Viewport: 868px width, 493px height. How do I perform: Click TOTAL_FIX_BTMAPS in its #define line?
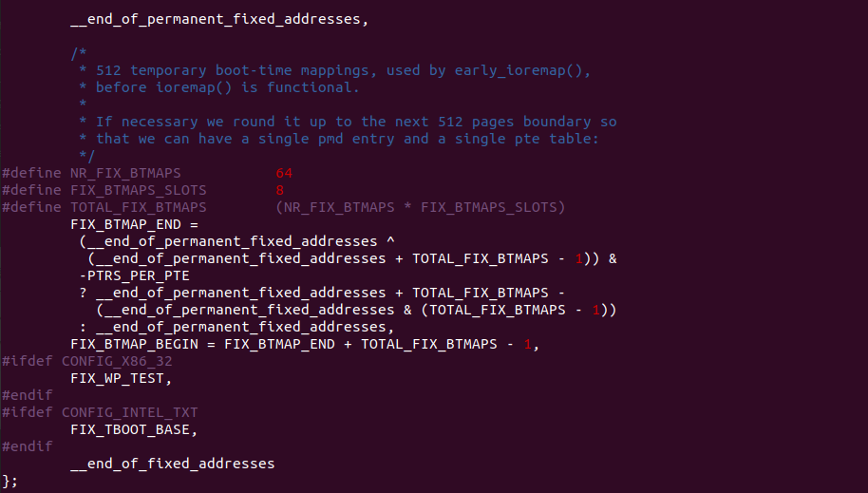click(138, 207)
